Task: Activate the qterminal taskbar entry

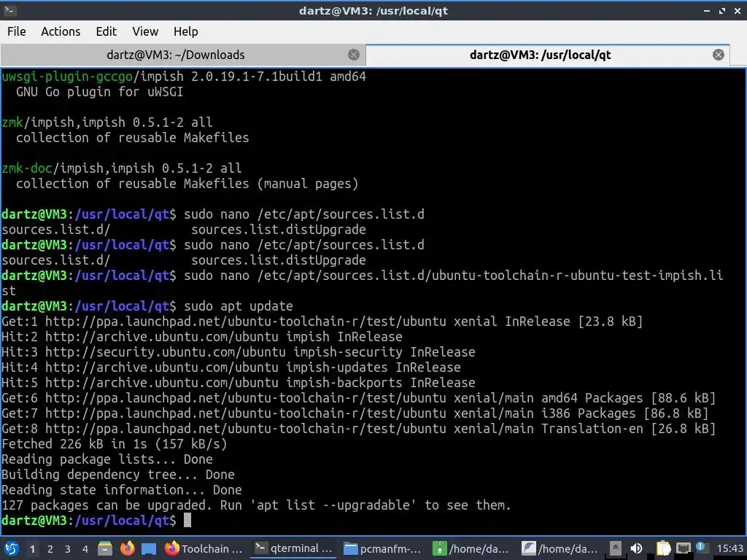Action: 293,548
